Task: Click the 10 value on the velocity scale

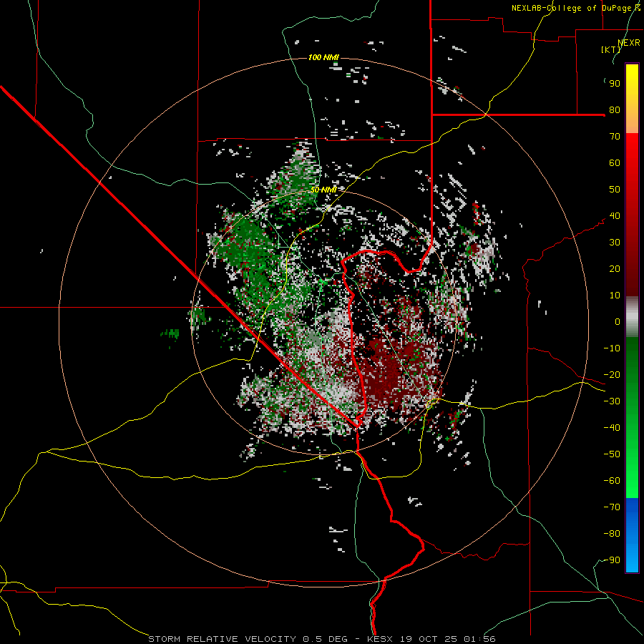Action: 615,296
